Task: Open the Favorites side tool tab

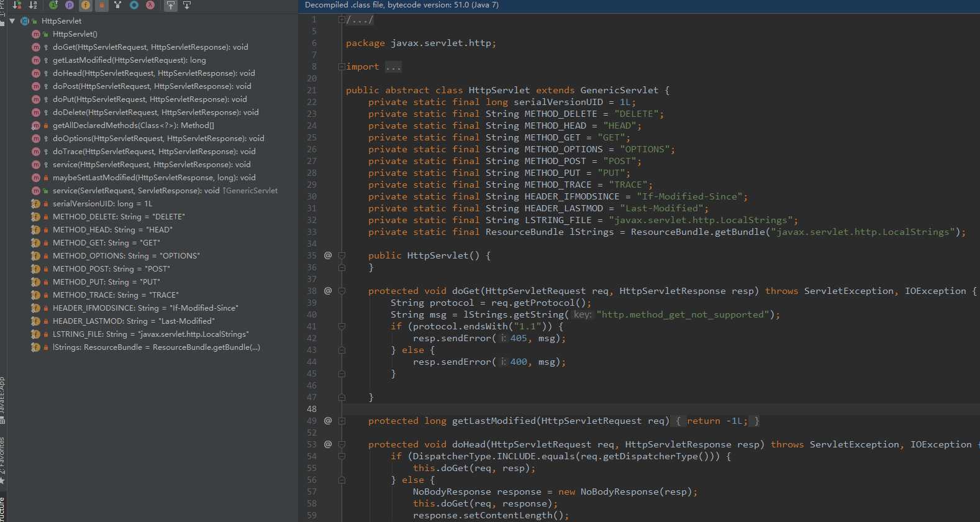Action: coord(2,460)
